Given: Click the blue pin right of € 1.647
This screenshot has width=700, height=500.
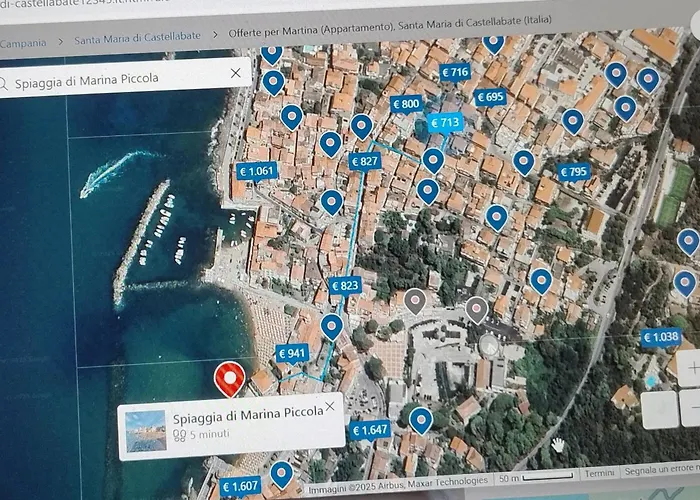Looking at the screenshot, I should (x=421, y=421).
